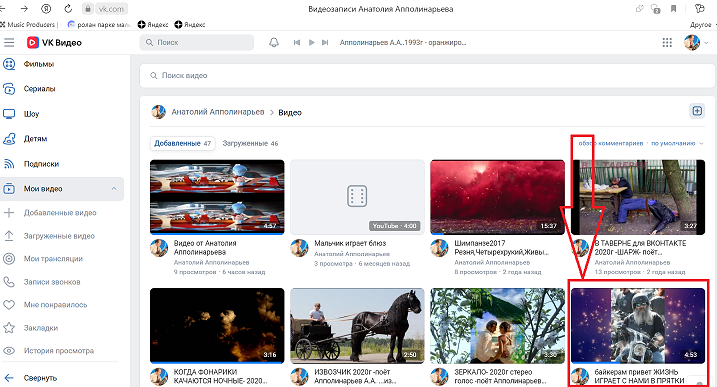The image size is (717, 387).
Task: Click the avatar beside ИЗВОЗЧИК video
Action: (x=299, y=376)
